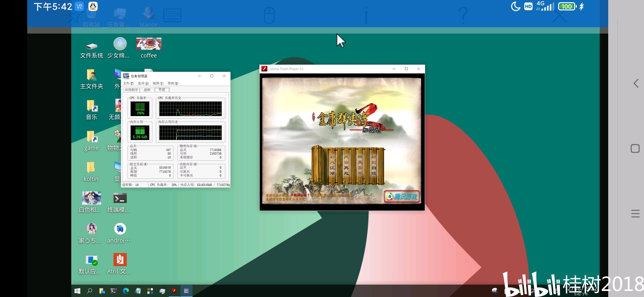Switch to the 进程 tab
The image size is (644, 297).
(x=147, y=90)
